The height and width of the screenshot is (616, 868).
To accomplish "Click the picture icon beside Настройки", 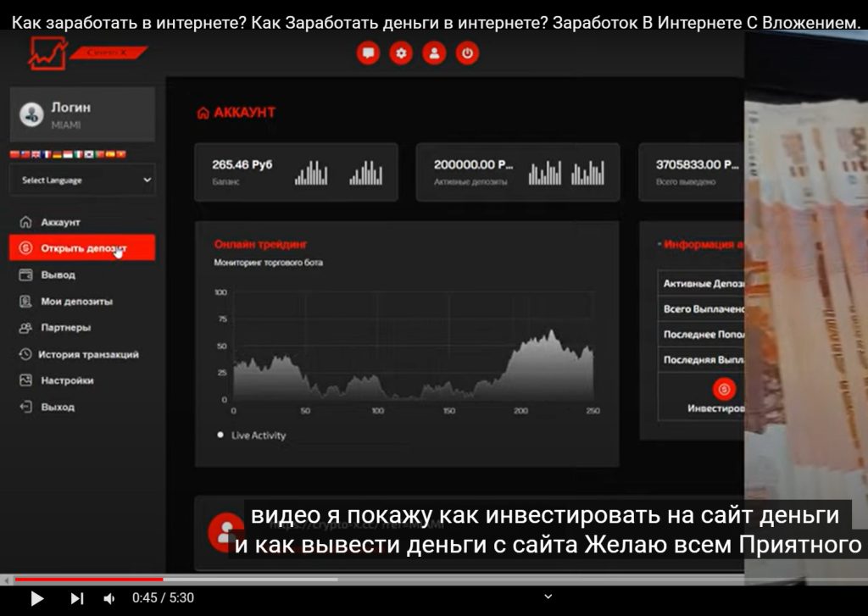I will pos(25,380).
